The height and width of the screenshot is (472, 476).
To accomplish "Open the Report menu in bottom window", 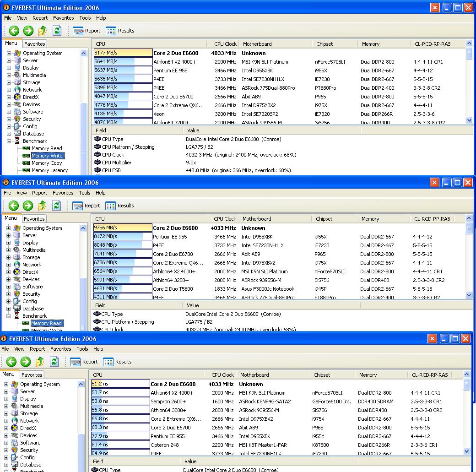I will coord(38,349).
